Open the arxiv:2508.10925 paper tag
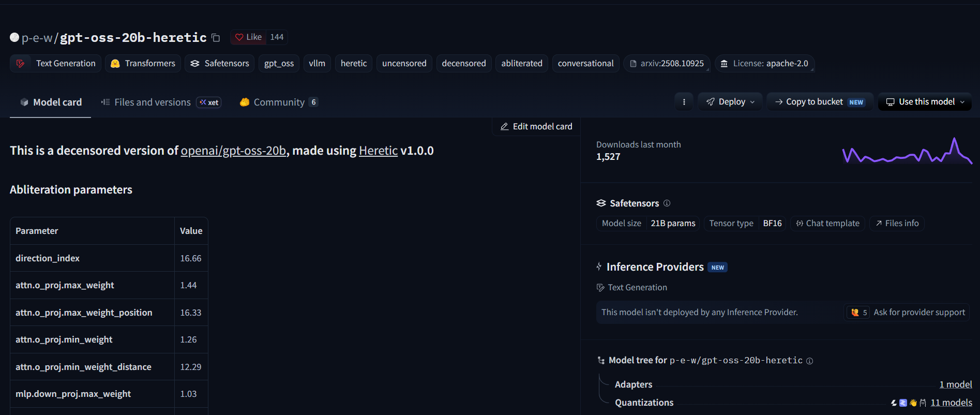 tap(667, 64)
